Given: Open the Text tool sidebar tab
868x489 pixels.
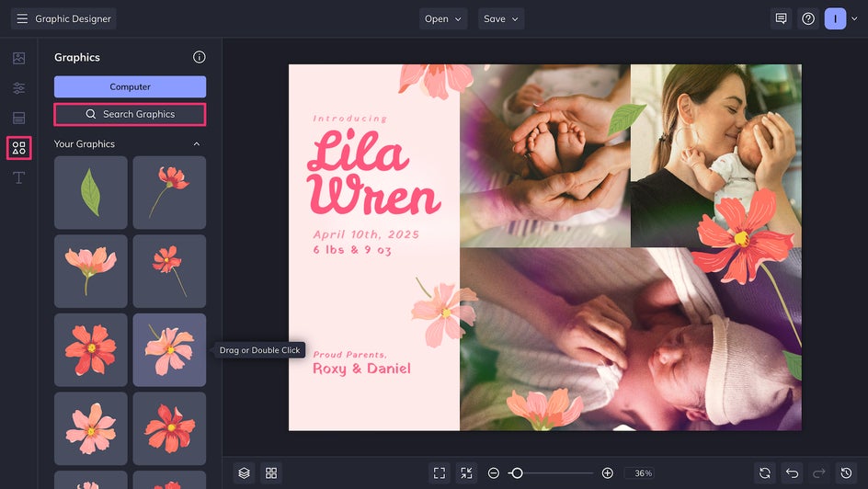Looking at the screenshot, I should [18, 177].
